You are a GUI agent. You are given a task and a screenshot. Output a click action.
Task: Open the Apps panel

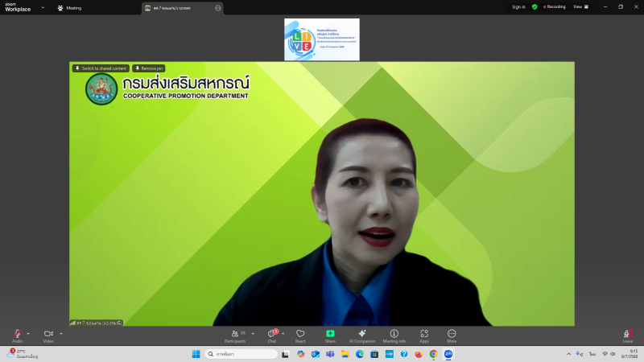424,334
